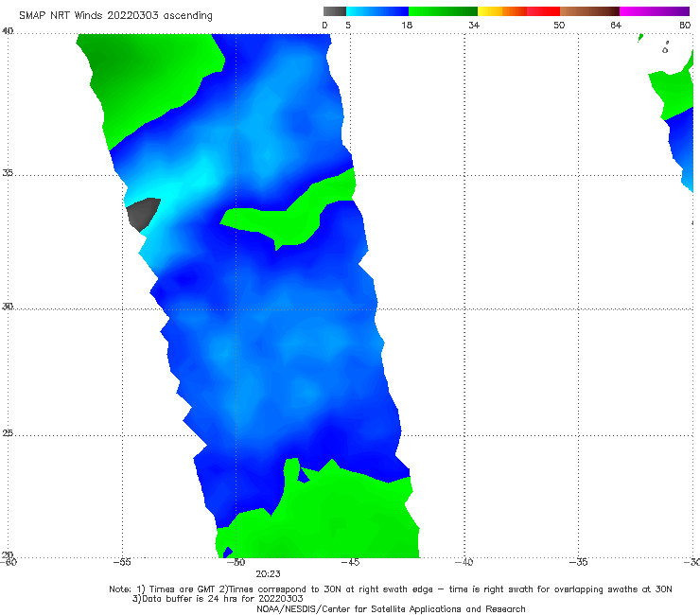Click the magenta 64-80 segment of the color bar

point(655,11)
